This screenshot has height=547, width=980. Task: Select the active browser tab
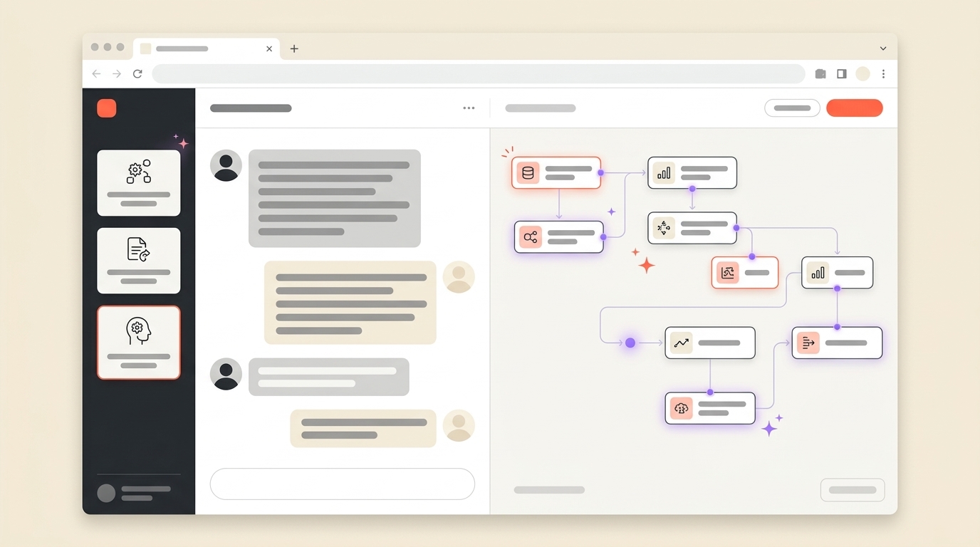pos(207,48)
